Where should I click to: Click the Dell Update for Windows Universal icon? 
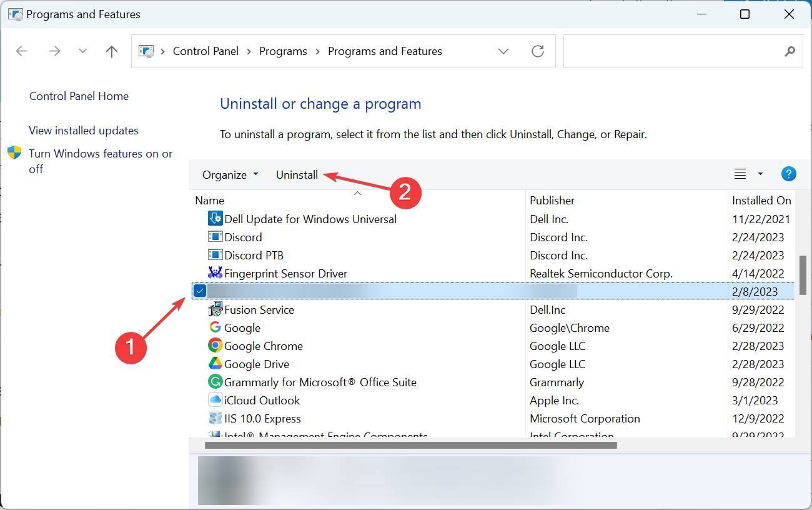point(215,219)
